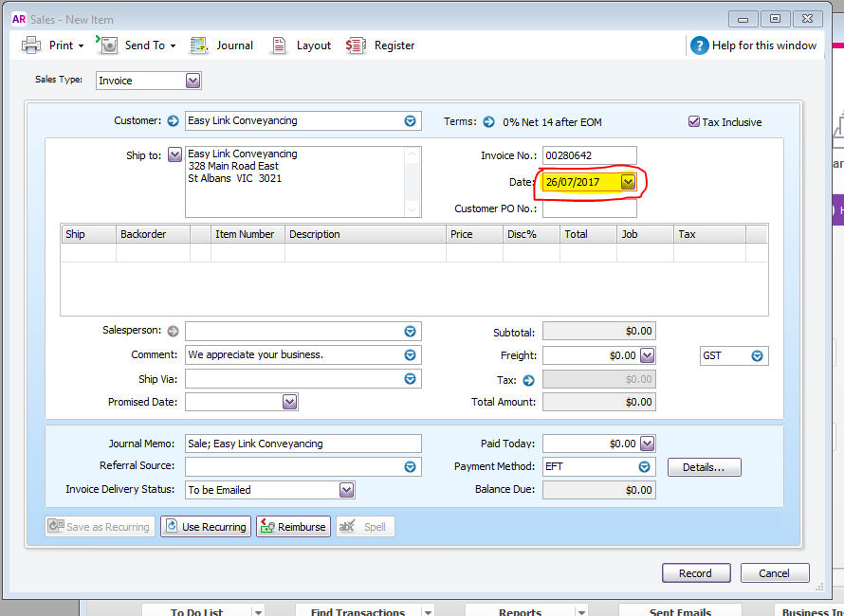This screenshot has width=844, height=616.
Task: Open the Send To toolbar icon
Action: click(108, 45)
